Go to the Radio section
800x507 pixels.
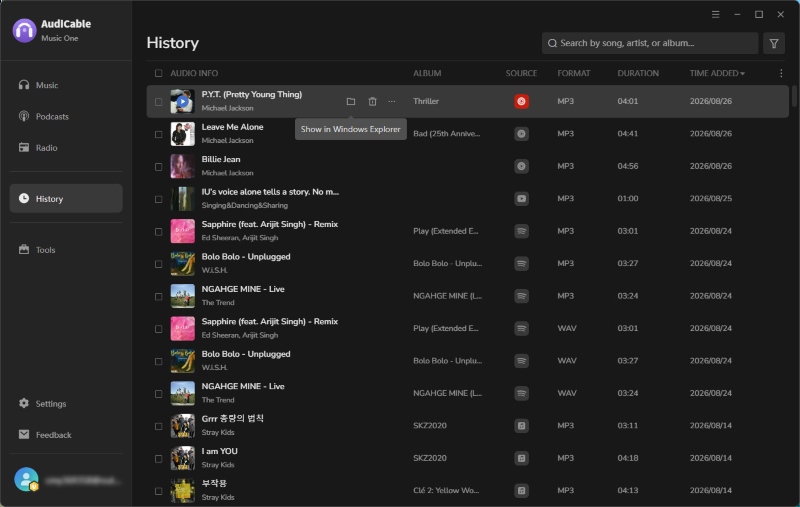[66, 147]
